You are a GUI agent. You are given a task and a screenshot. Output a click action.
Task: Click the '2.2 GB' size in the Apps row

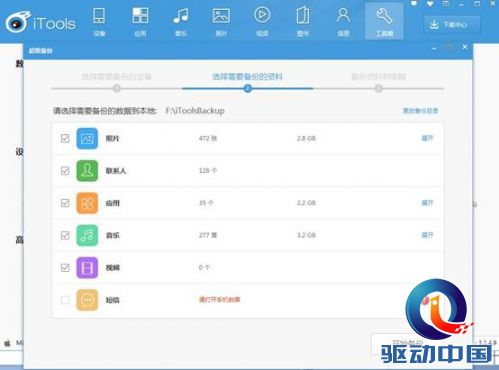pos(306,203)
